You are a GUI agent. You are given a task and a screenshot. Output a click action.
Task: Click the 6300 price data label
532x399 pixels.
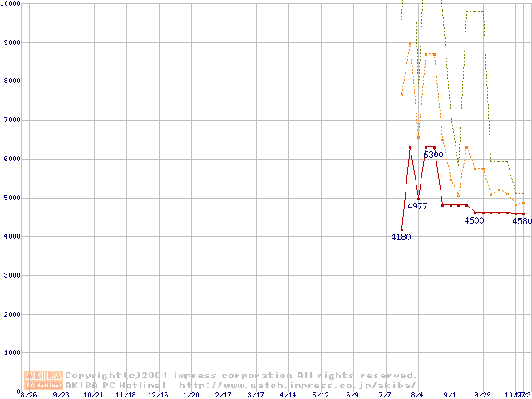coord(433,155)
